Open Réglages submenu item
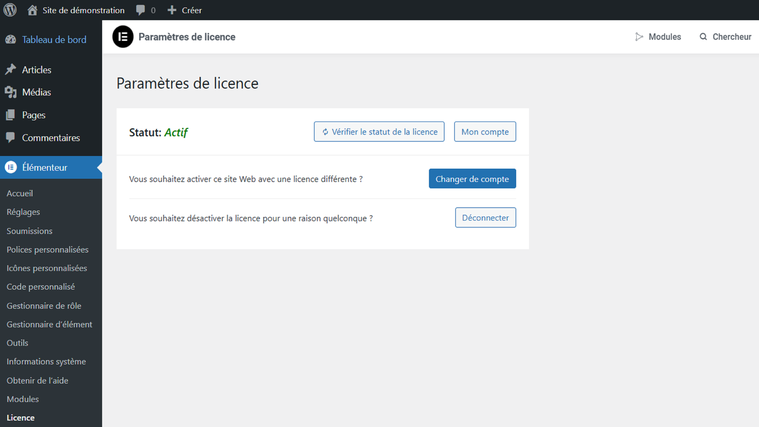 pyautogui.click(x=23, y=212)
